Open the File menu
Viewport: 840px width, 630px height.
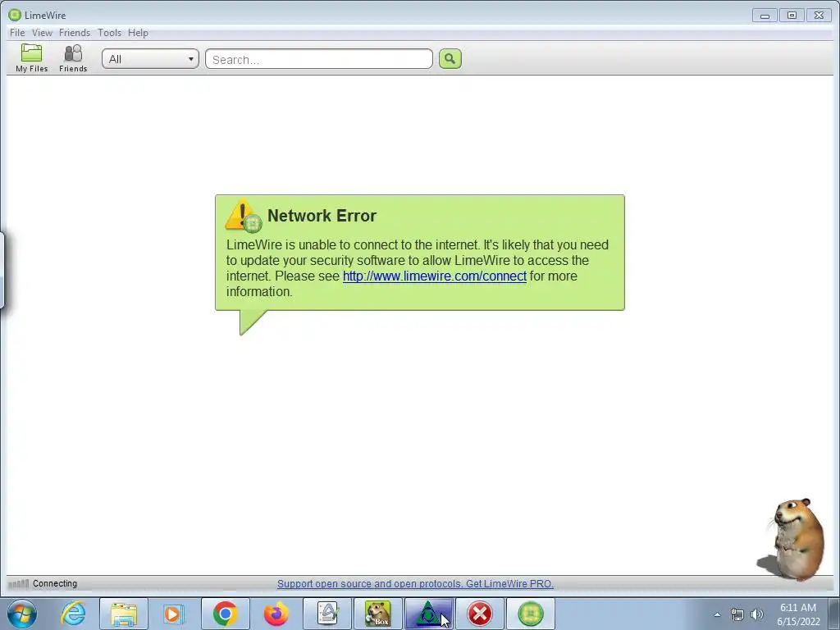(17, 33)
